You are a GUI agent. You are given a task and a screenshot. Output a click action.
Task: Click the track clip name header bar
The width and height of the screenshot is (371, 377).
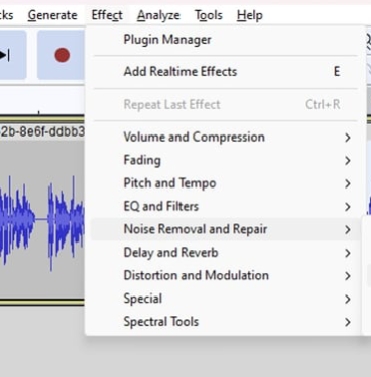point(42,132)
